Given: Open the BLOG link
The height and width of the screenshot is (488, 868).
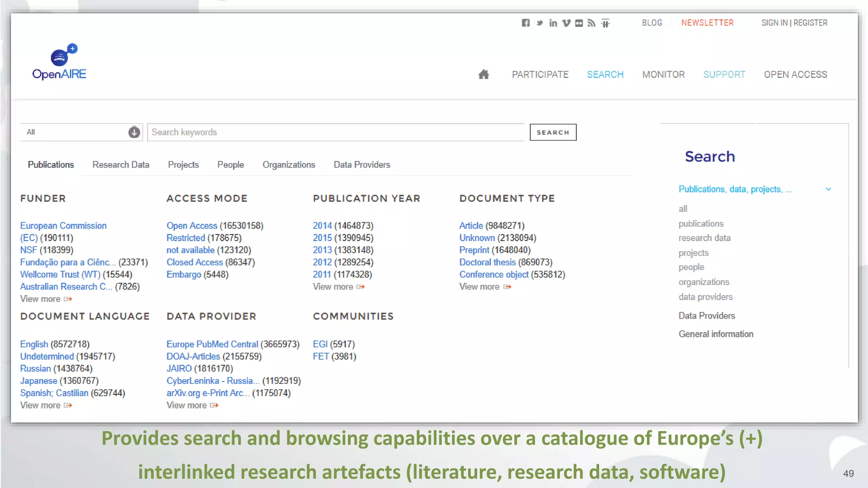Looking at the screenshot, I should click(x=652, y=23).
